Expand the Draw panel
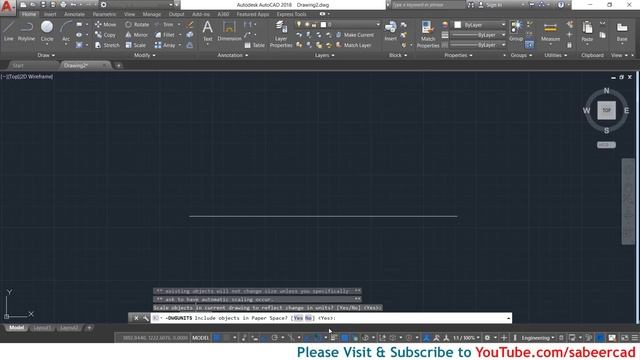 [46, 55]
